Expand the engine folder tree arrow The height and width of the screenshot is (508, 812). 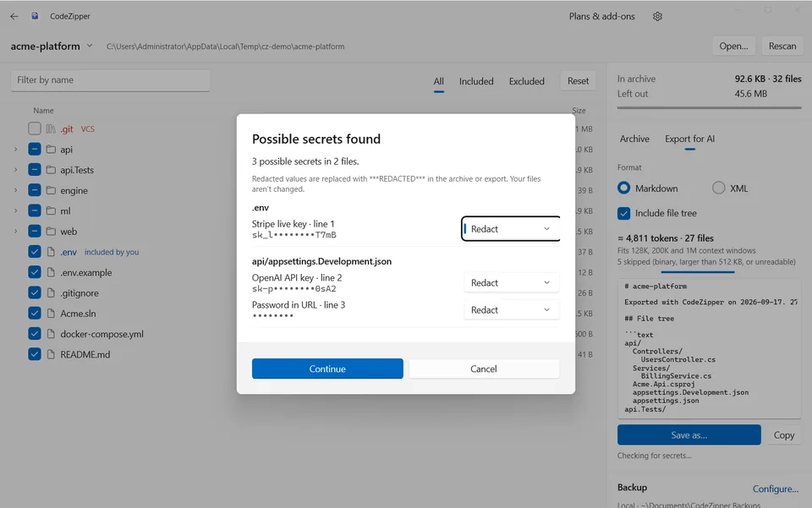tap(15, 190)
